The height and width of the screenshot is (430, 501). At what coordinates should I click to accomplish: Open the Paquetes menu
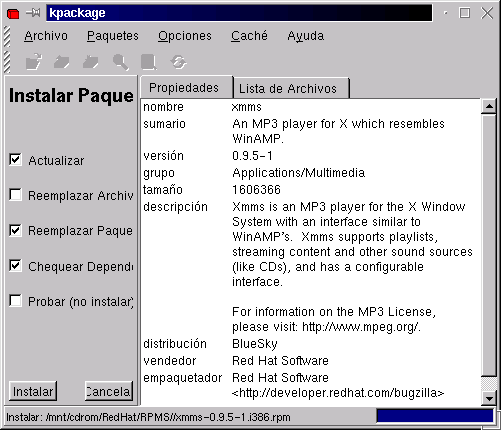(x=113, y=36)
